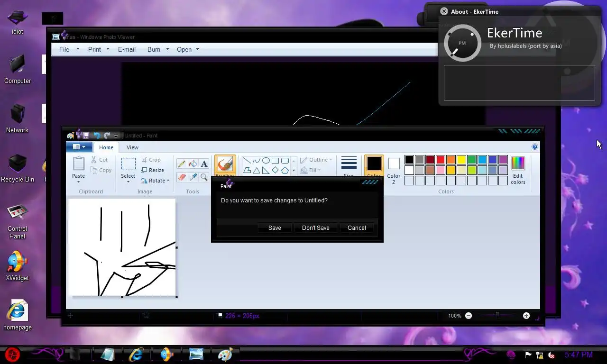Select the Magnifier tool

click(x=204, y=177)
